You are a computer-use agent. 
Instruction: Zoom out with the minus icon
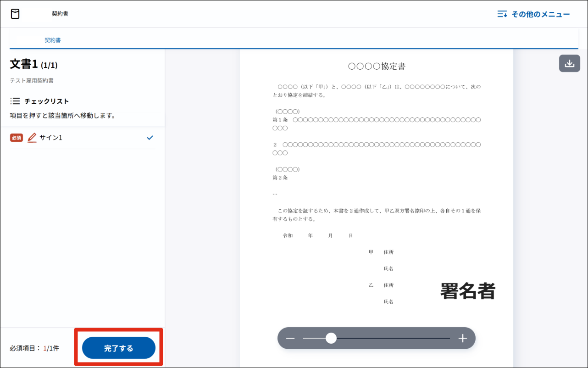pos(290,339)
